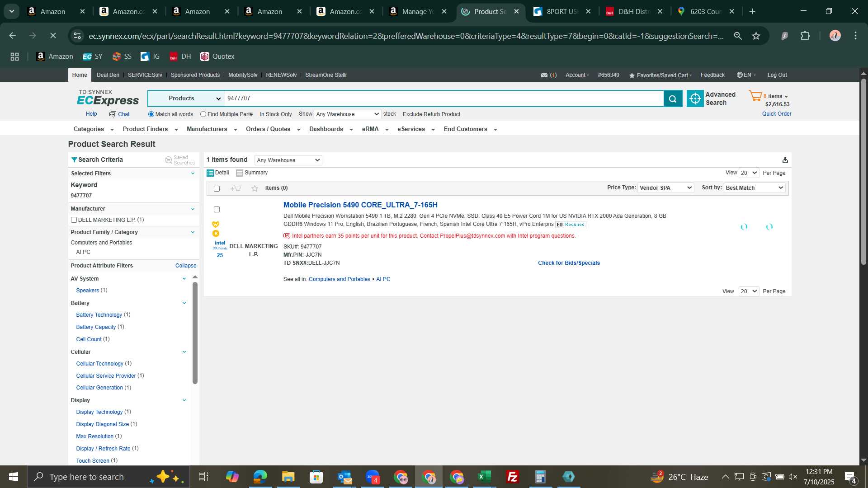The height and width of the screenshot is (488, 868).
Task: Click Collapse attribute filters link
Action: point(186,266)
